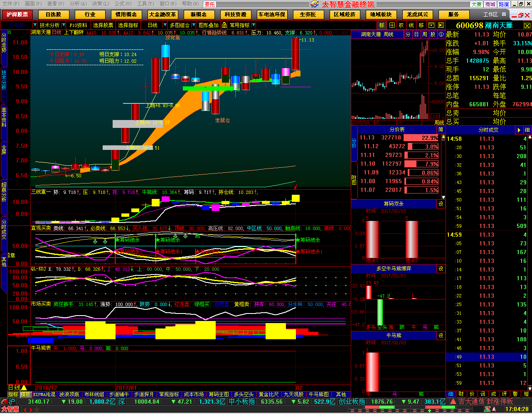
Task: Select the 分价 side tab left of price list
Action: [x=354, y=143]
